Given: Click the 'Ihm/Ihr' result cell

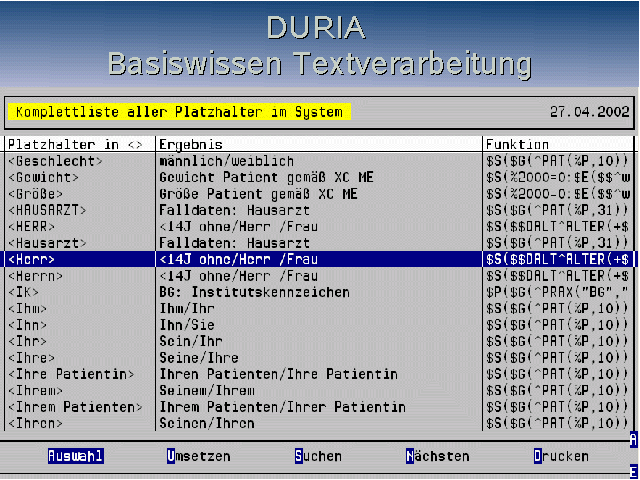Looking at the screenshot, I should 187,309.
